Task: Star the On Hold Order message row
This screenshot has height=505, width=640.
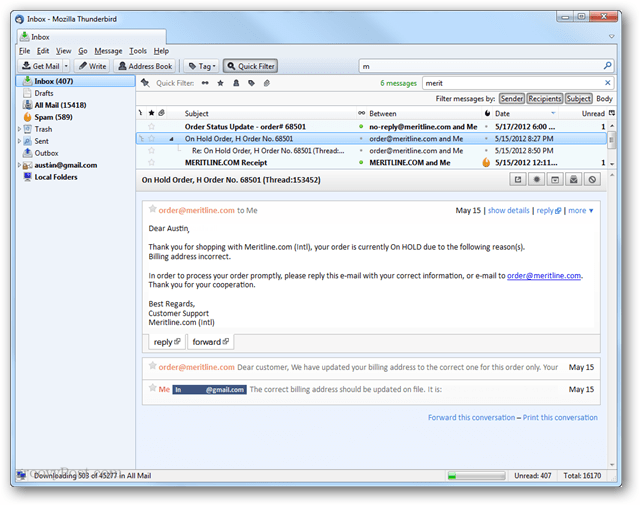Action: (x=151, y=139)
